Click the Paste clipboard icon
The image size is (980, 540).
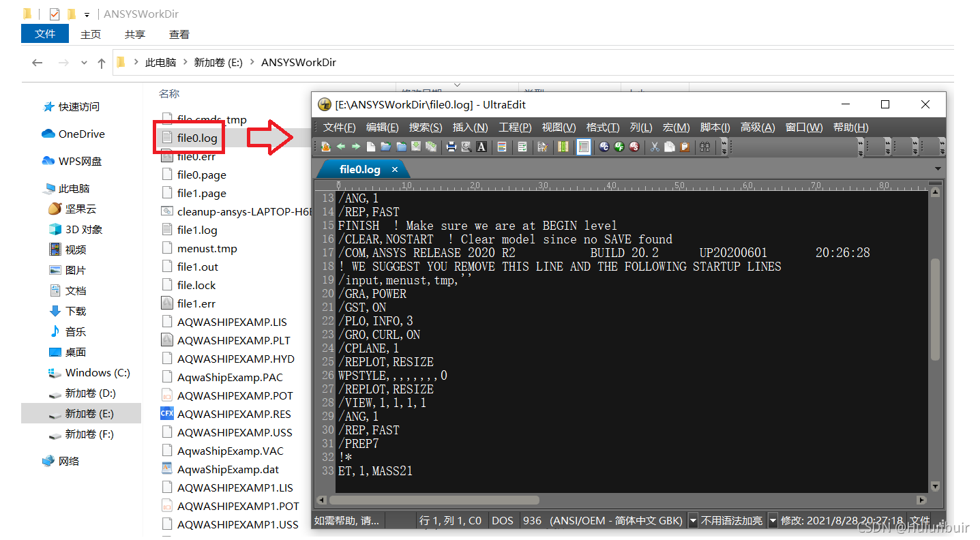[685, 147]
